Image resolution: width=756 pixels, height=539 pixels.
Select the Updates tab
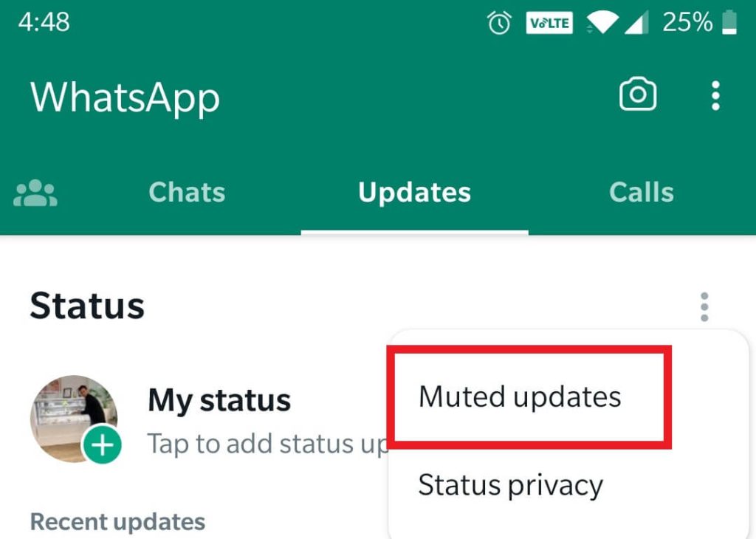pos(415,193)
